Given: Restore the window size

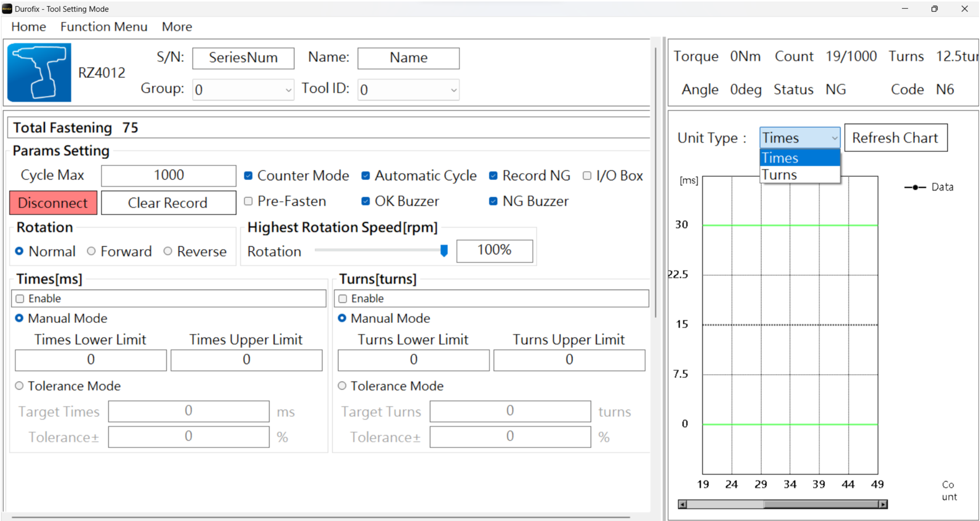Looking at the screenshot, I should click(934, 9).
